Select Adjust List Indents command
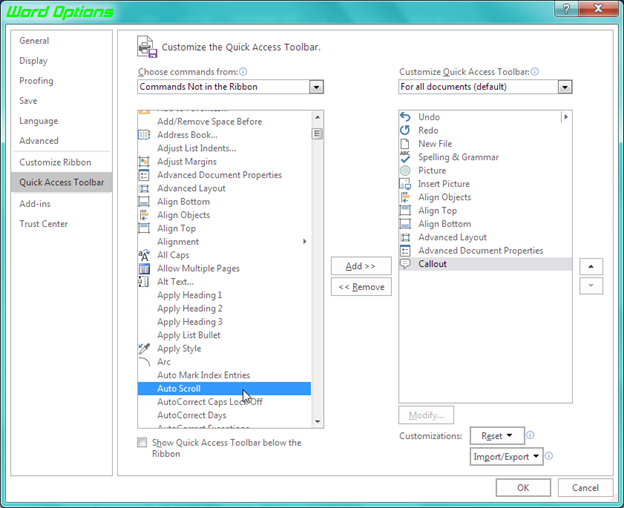The width and height of the screenshot is (624, 508). (224, 148)
